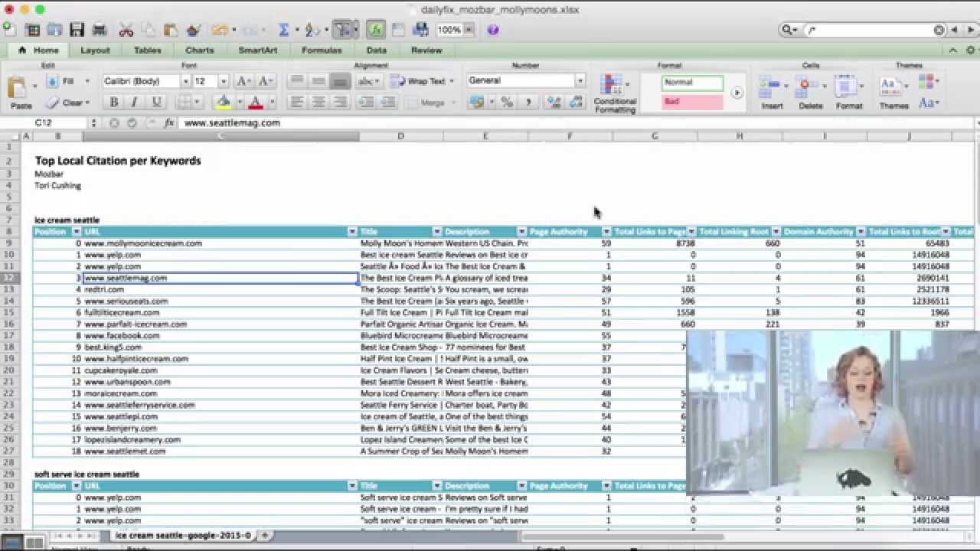980x551 pixels.
Task: Click Decrease decimal icon
Action: tap(576, 102)
